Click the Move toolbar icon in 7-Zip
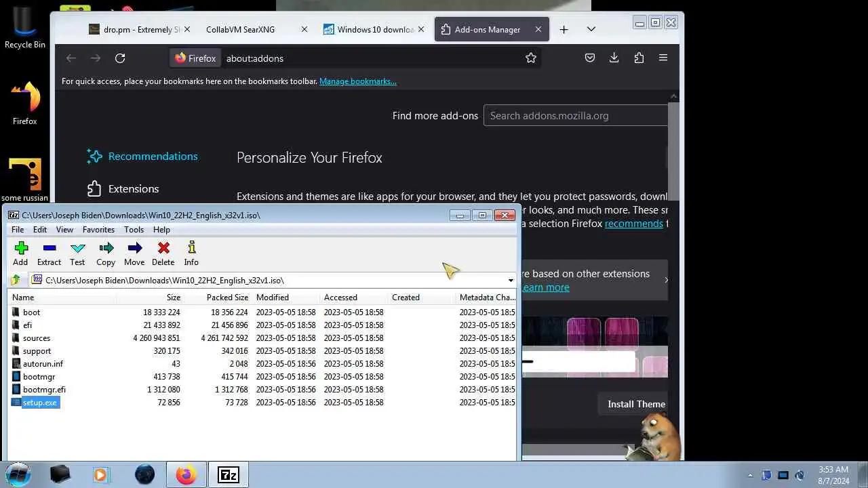 134,254
